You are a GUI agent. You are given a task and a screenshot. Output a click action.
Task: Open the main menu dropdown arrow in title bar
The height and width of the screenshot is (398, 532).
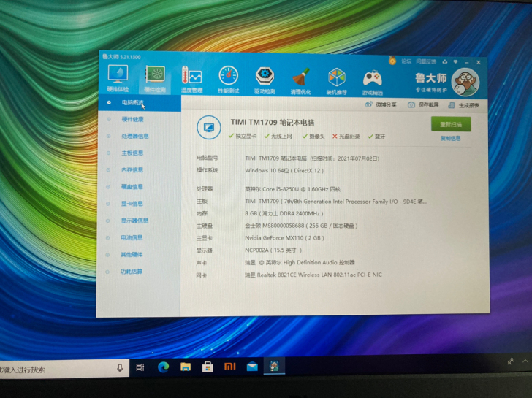(456, 61)
